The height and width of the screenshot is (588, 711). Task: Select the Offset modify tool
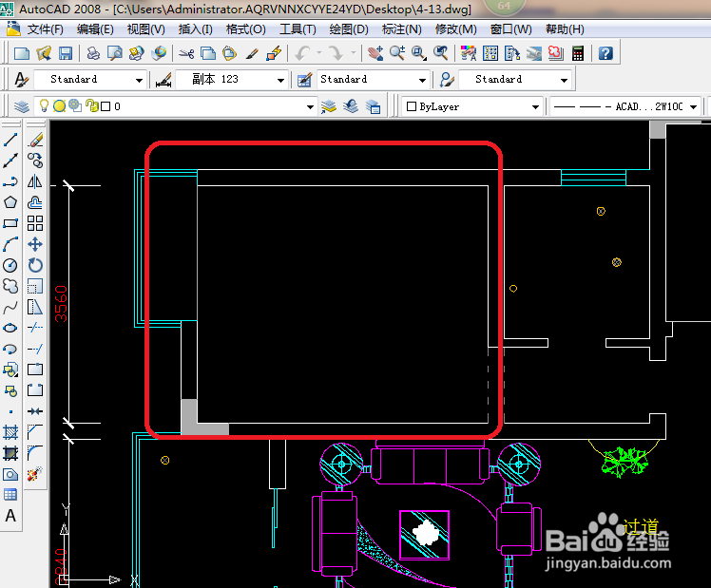click(35, 202)
